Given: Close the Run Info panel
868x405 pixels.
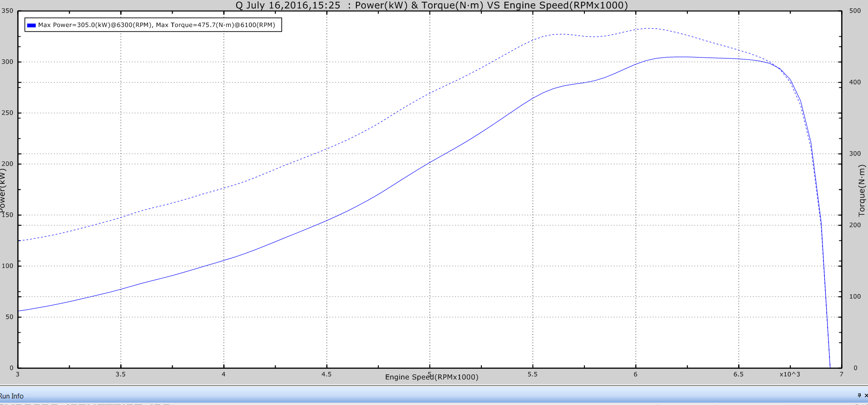Looking at the screenshot, I should coord(866,395).
